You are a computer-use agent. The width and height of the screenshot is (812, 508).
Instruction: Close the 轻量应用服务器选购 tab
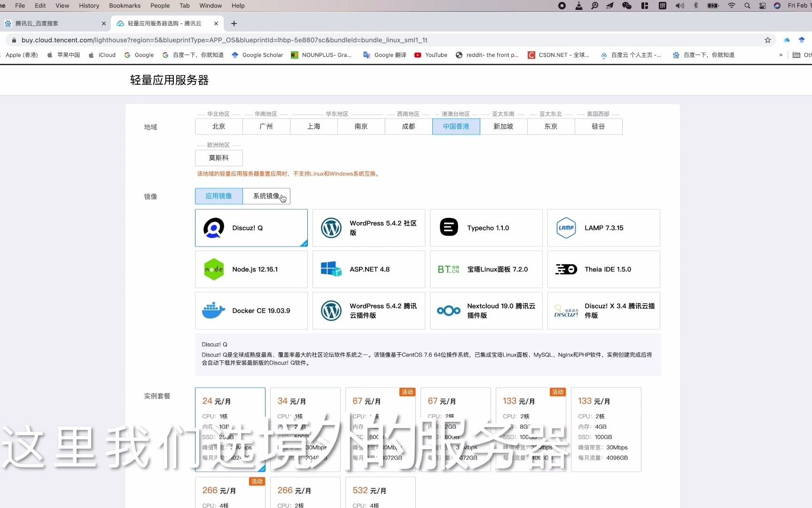pyautogui.click(x=216, y=24)
